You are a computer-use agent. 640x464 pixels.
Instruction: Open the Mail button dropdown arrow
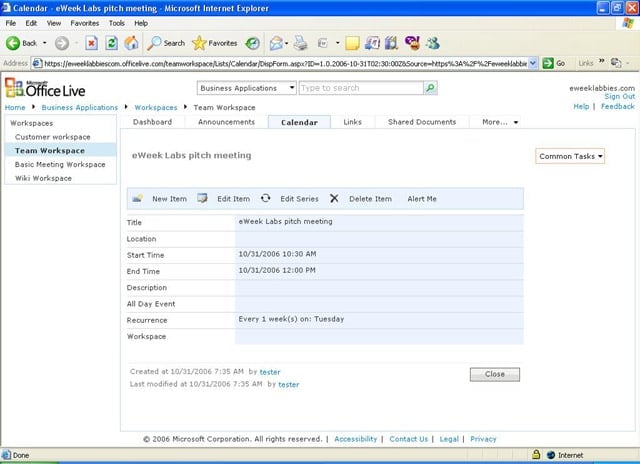tap(287, 43)
